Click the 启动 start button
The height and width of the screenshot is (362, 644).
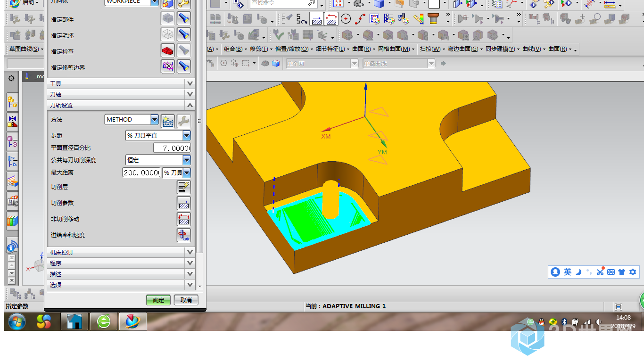(x=25, y=3)
